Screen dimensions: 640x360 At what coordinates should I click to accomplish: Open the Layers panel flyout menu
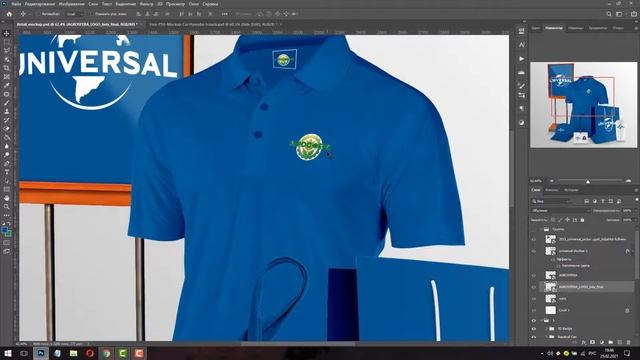pyautogui.click(x=636, y=190)
